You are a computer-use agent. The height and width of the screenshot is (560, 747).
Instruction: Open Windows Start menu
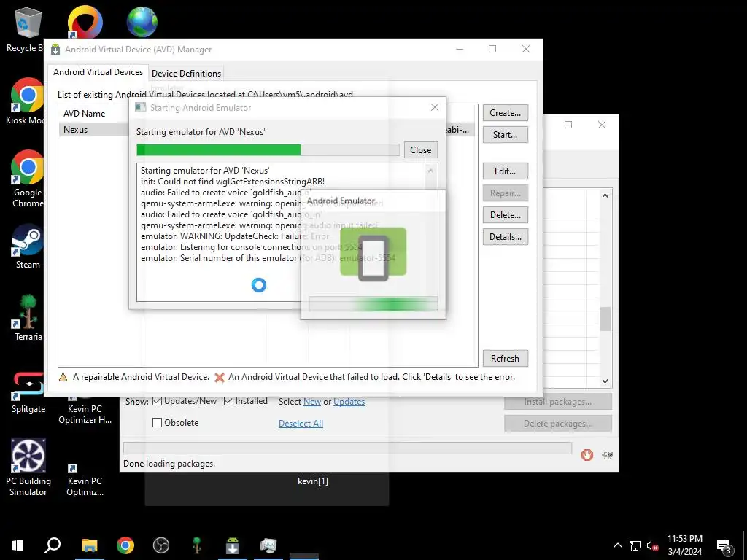coord(18,545)
